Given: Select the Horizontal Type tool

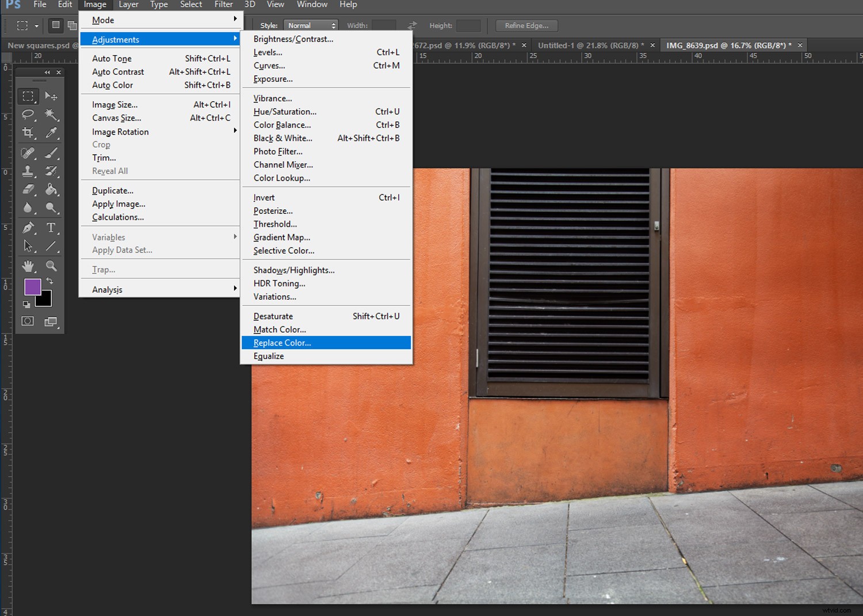Looking at the screenshot, I should pos(52,227).
